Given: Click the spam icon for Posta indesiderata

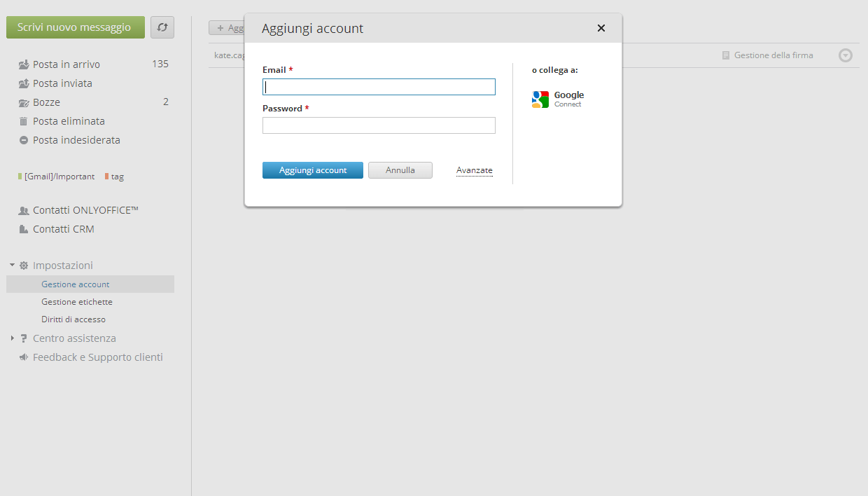Looking at the screenshot, I should tap(24, 140).
